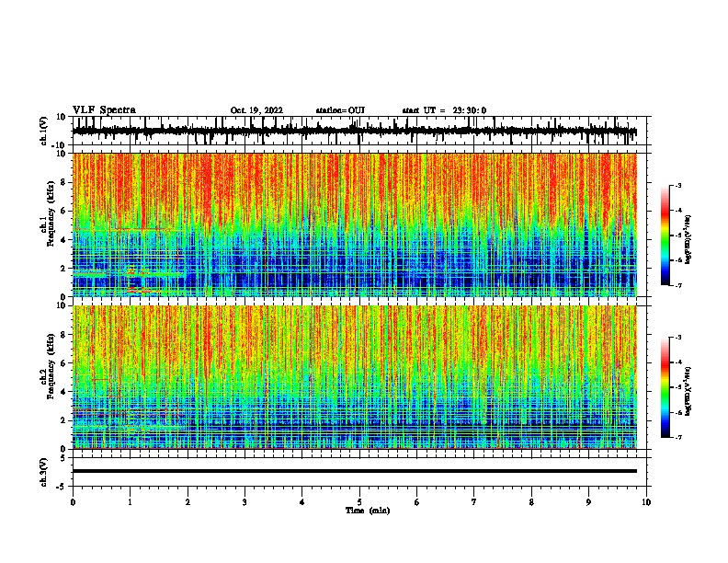Viewport: 728px width, 563px height.
Task: Click the ch.1 spectrogram color bar
Action: coord(665,236)
